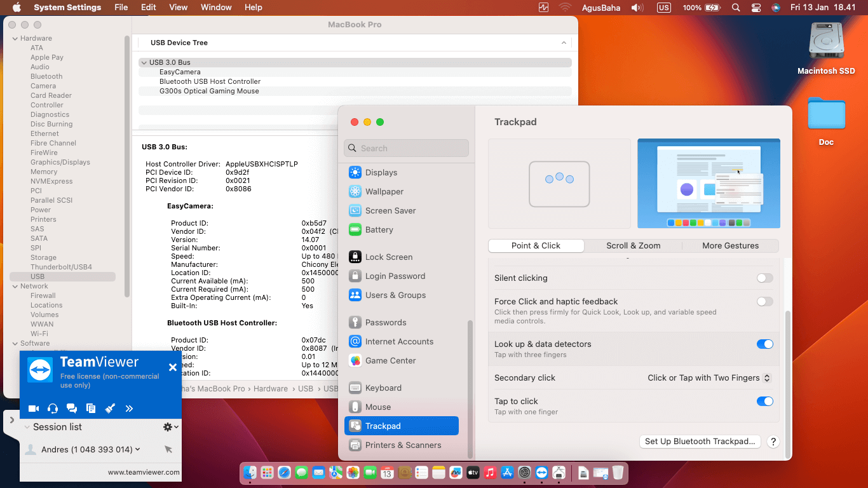
Task: Click the trackpad gesture preview video thumbnail
Action: tap(709, 184)
